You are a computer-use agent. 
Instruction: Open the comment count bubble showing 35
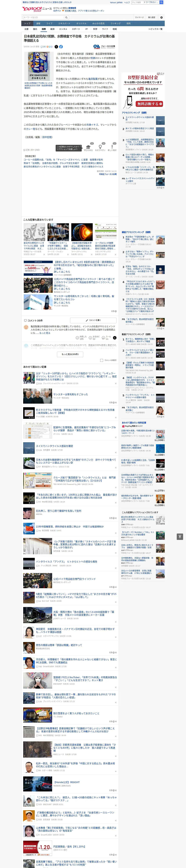[x=43, y=47]
